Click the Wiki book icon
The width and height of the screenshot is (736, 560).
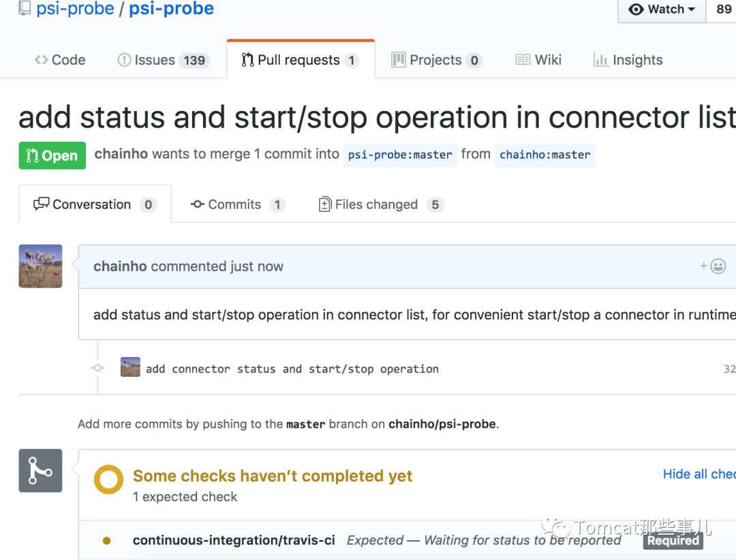click(523, 60)
